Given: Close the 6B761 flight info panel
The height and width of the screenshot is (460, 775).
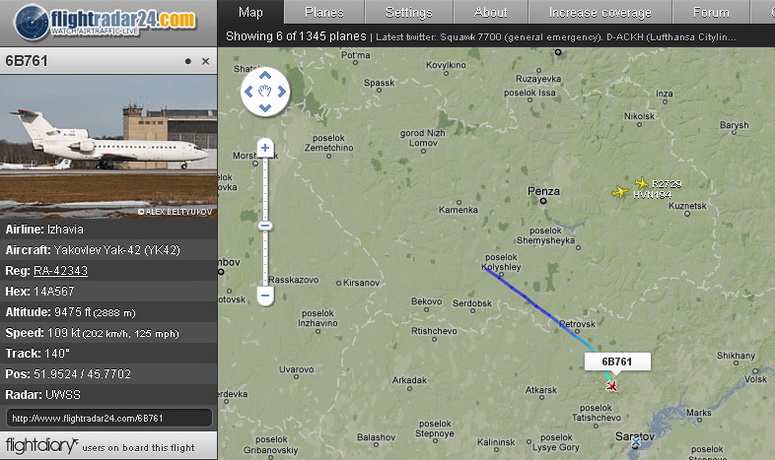Looking at the screenshot, I should pyautogui.click(x=206, y=61).
